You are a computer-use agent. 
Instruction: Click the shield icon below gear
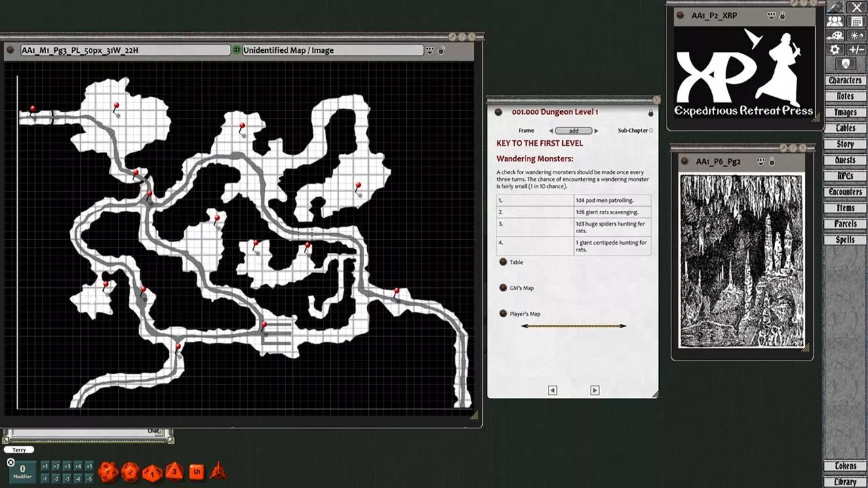click(x=845, y=64)
